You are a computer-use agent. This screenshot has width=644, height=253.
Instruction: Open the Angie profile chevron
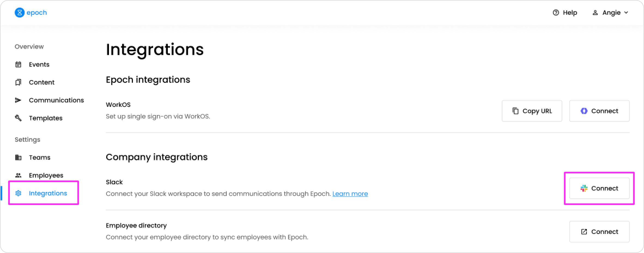click(x=627, y=13)
